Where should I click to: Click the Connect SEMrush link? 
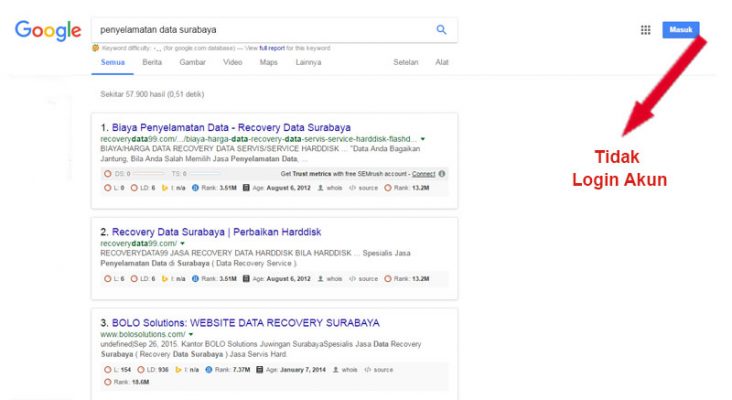[x=423, y=173]
